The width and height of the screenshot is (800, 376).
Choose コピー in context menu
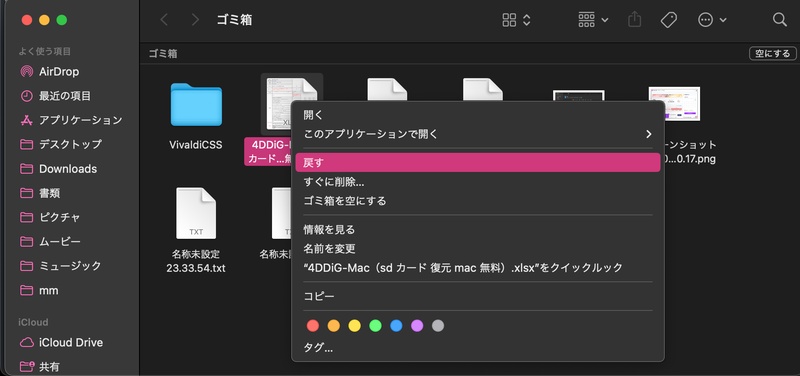[478, 296]
